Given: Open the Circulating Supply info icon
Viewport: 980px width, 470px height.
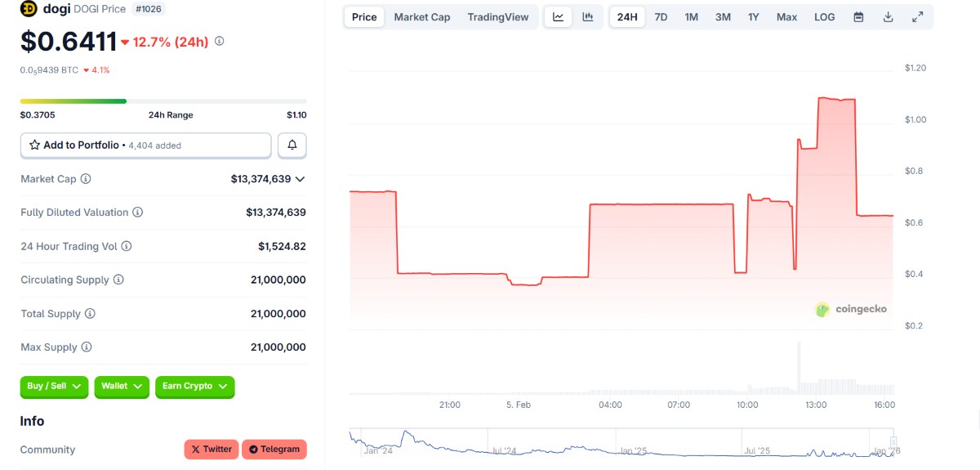Looking at the screenshot, I should [118, 280].
